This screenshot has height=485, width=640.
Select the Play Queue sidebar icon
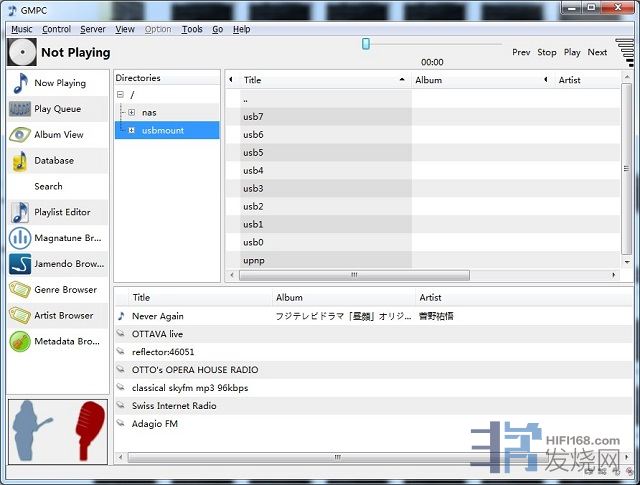pos(20,109)
